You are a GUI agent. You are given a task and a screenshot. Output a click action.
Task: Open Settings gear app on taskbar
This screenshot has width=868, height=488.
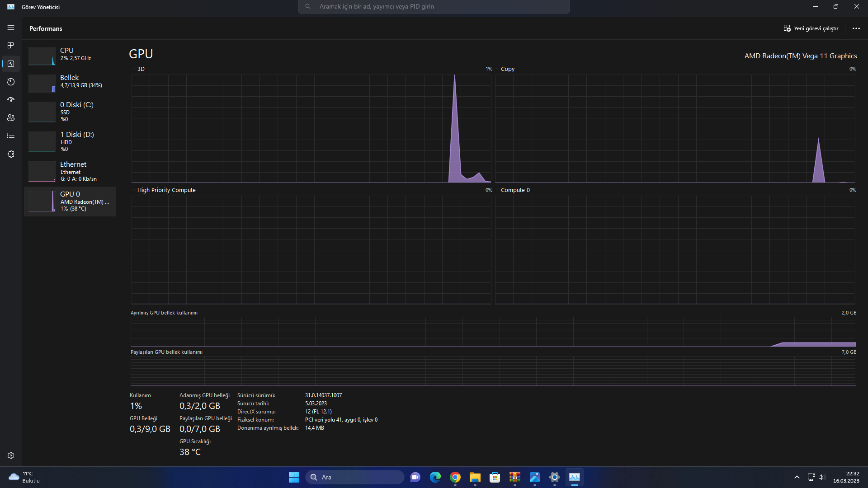(x=555, y=477)
